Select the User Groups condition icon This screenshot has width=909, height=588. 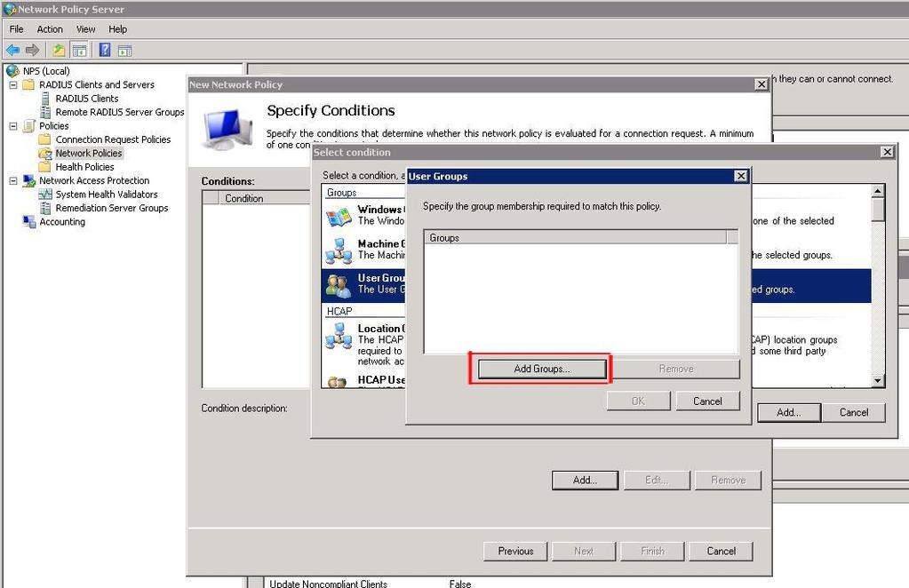click(x=339, y=285)
